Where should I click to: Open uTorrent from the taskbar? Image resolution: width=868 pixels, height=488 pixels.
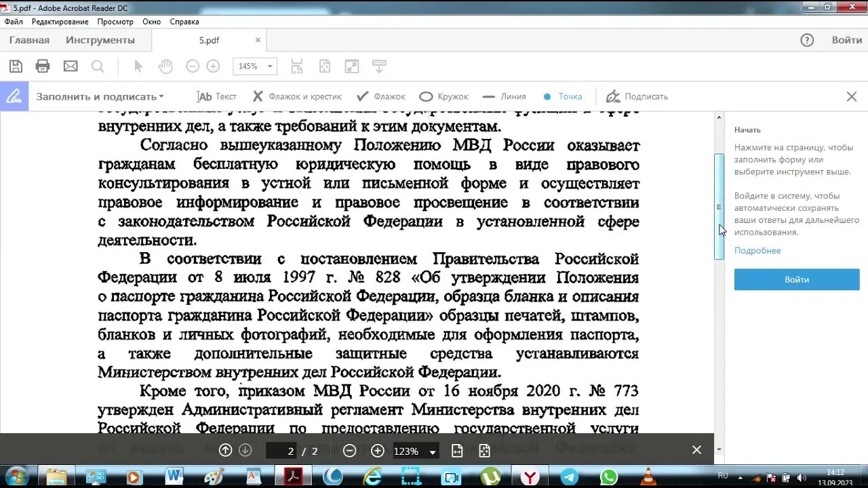pos(490,476)
